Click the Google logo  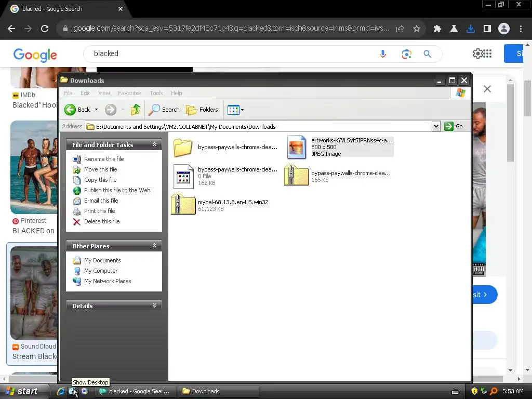(x=35, y=54)
